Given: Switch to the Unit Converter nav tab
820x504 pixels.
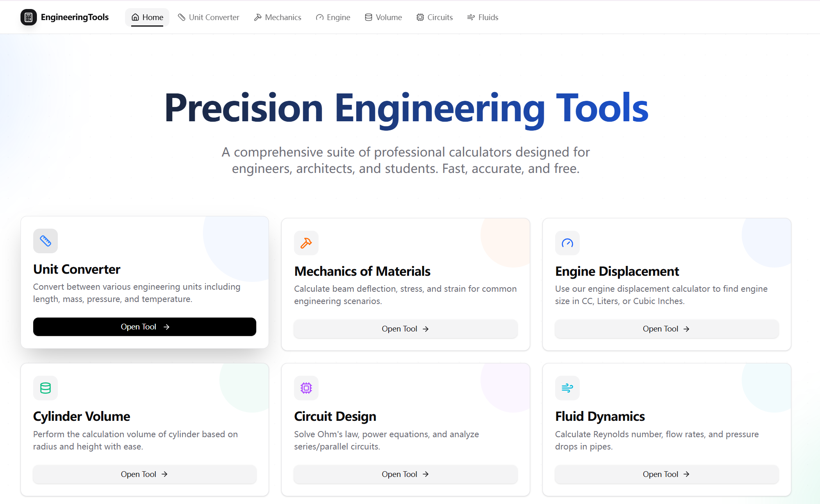Looking at the screenshot, I should pos(214,17).
